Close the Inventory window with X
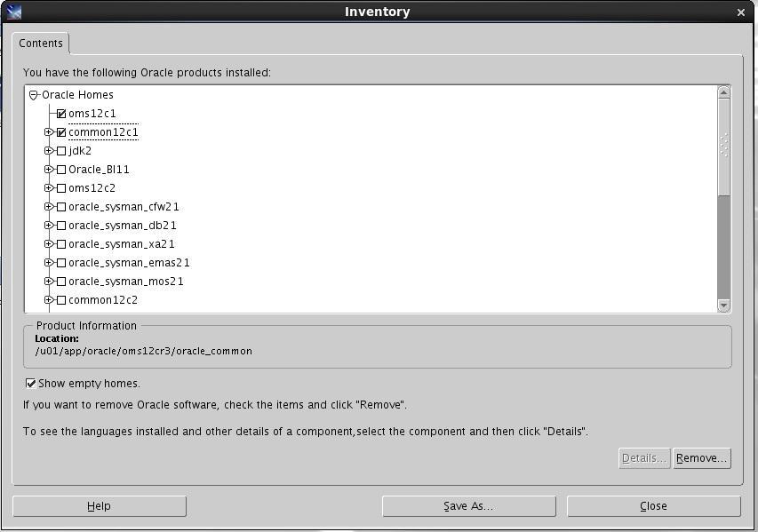 coord(740,12)
